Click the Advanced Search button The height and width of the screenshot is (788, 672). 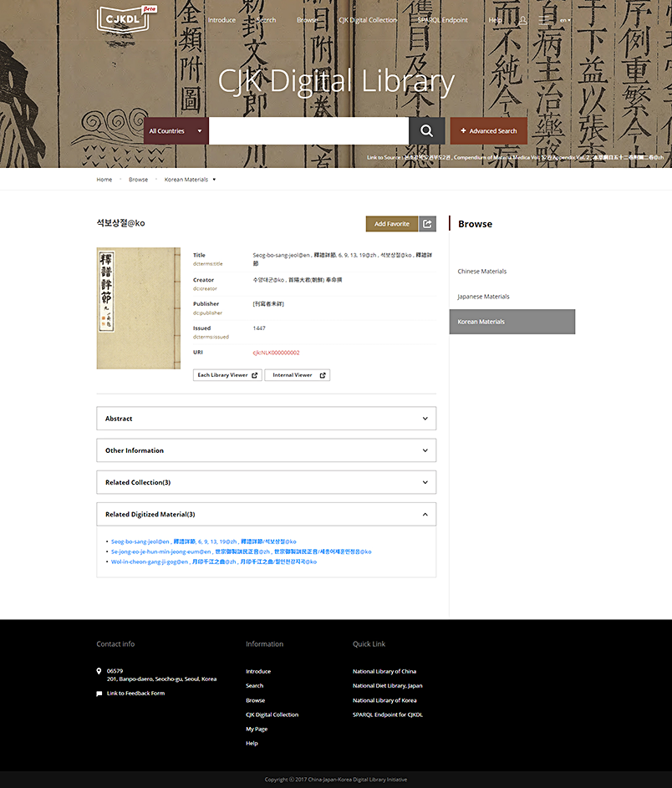pyautogui.click(x=489, y=130)
